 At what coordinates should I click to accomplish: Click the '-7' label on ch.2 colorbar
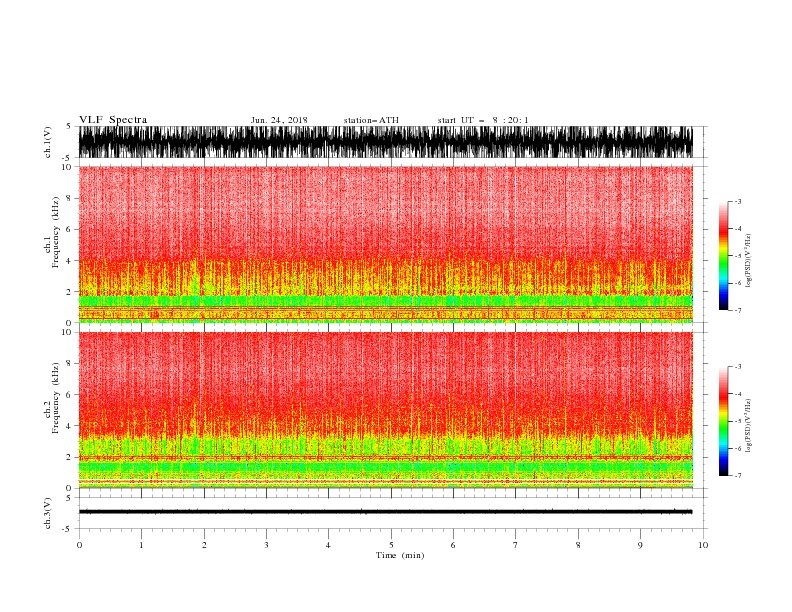pos(737,476)
